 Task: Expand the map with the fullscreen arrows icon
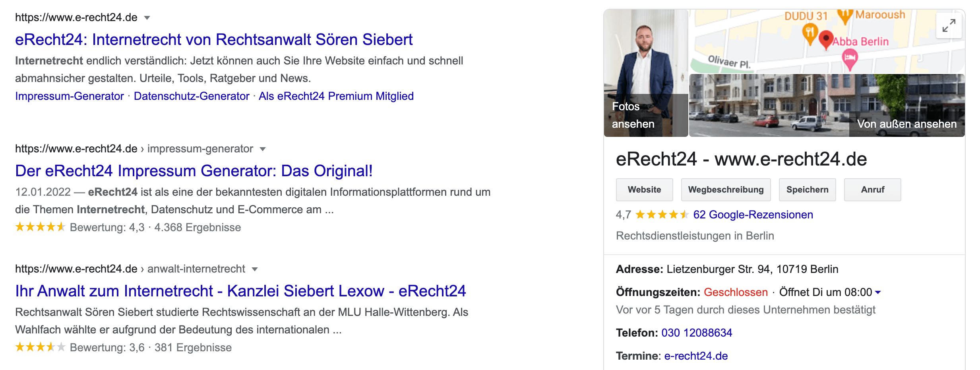click(949, 26)
